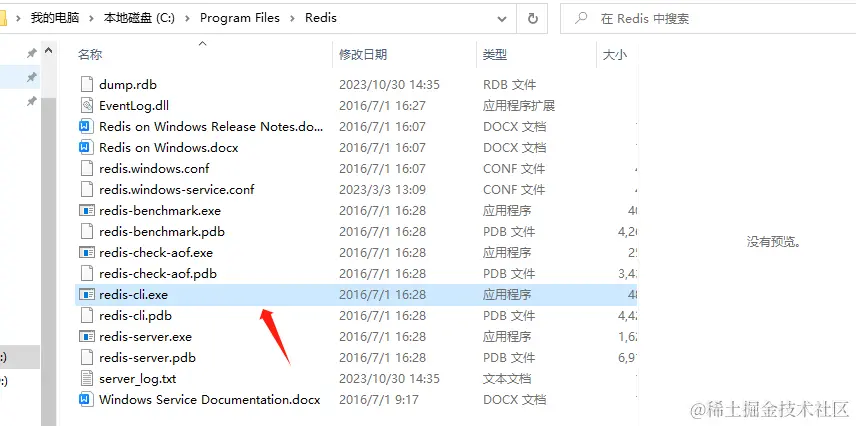Sort files by the 类型 column header

click(x=495, y=55)
